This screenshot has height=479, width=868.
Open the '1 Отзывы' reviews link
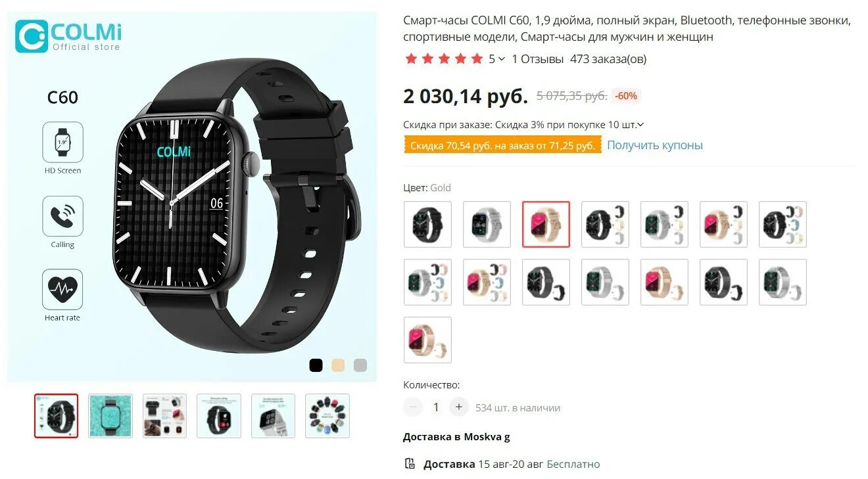pos(537,59)
